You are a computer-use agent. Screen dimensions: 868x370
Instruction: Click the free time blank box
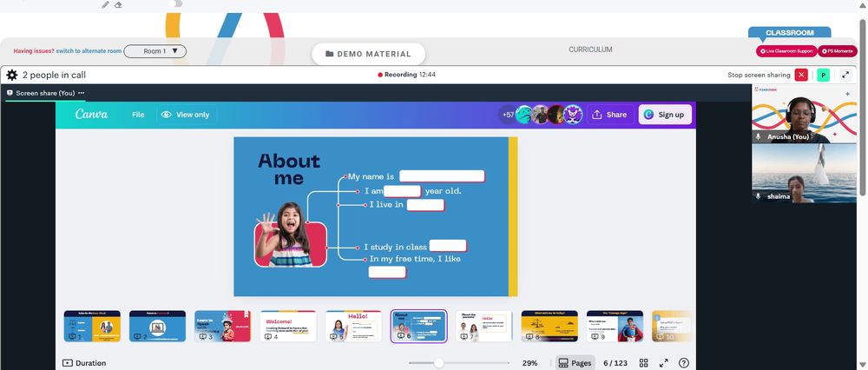click(x=387, y=272)
